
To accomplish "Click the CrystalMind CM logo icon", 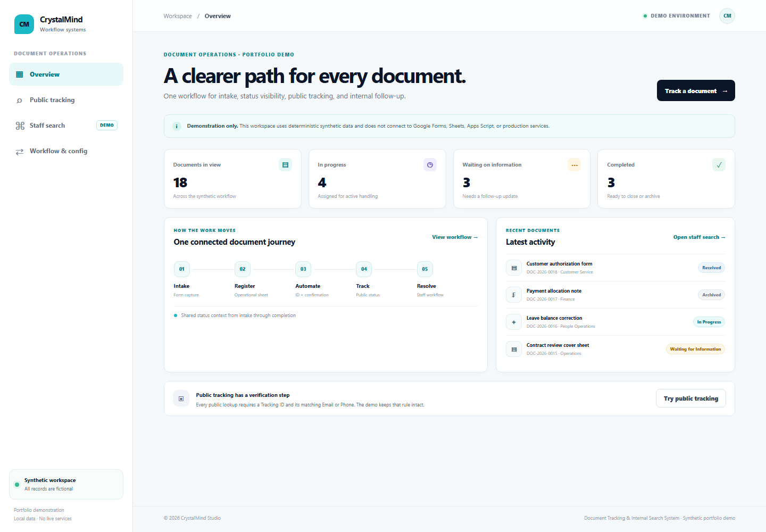I will [24, 24].
